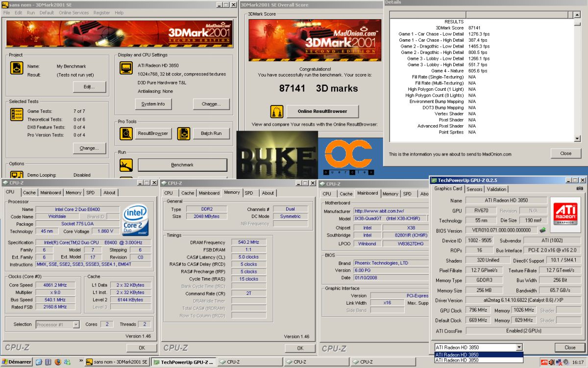This screenshot has width=588, height=368.
Task: Open the Edit menu in 3DMark2001
Action: 18,13
